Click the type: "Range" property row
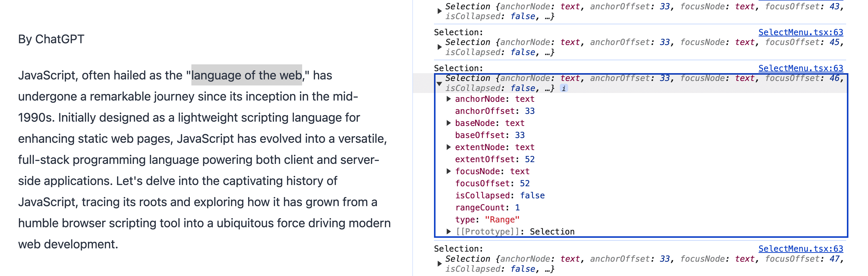 tap(487, 220)
